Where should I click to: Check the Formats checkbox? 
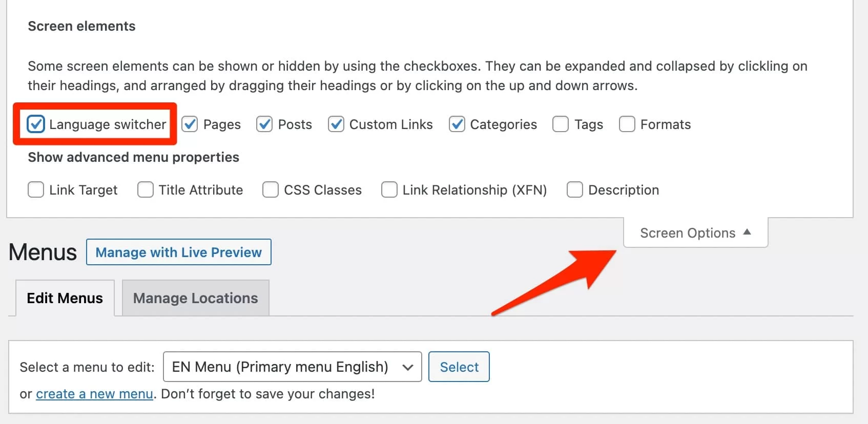[x=627, y=124]
